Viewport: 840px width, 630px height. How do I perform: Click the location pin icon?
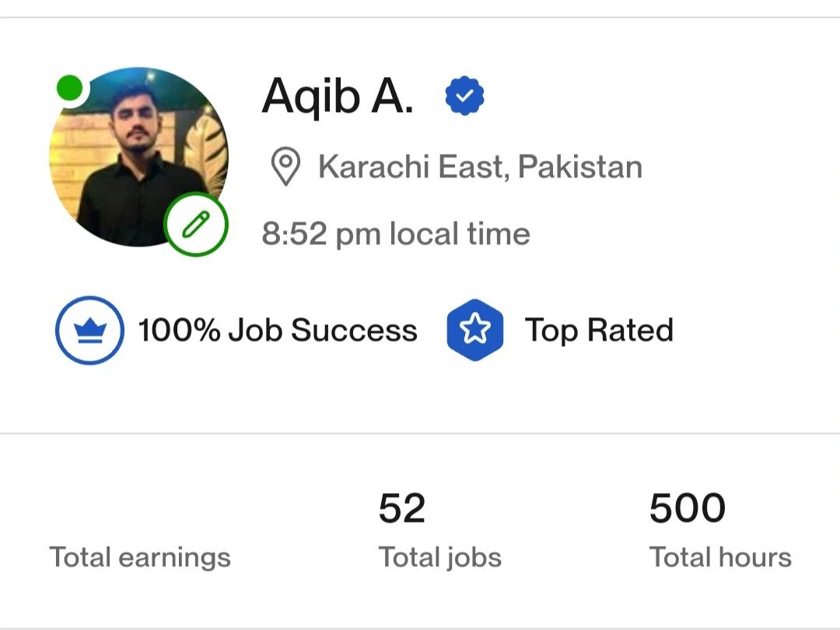[x=285, y=166]
